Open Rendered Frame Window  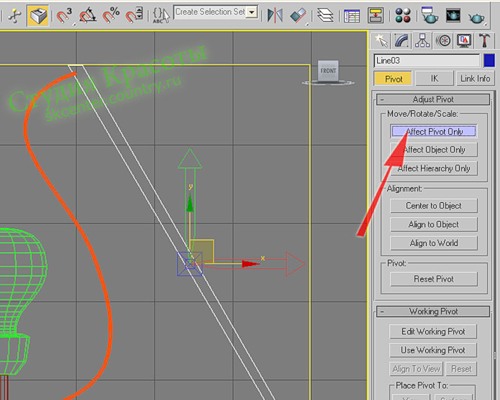pyautogui.click(x=453, y=15)
